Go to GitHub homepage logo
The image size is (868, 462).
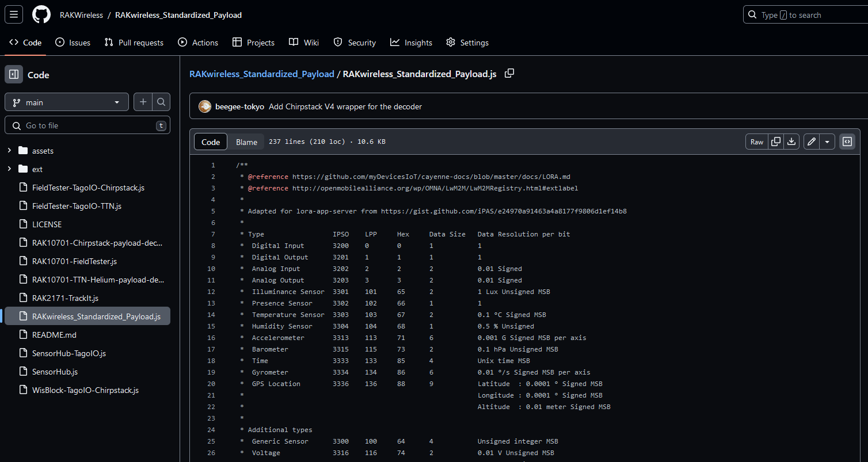[41, 15]
